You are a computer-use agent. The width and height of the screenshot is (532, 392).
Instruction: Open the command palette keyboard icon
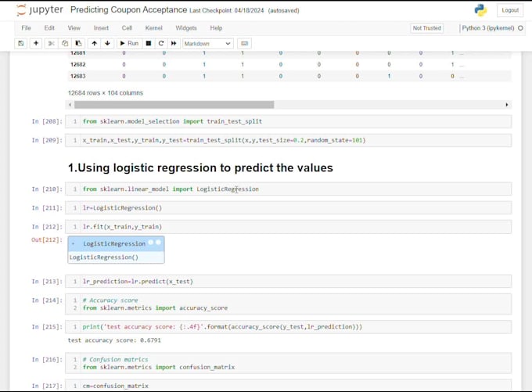tap(244, 44)
